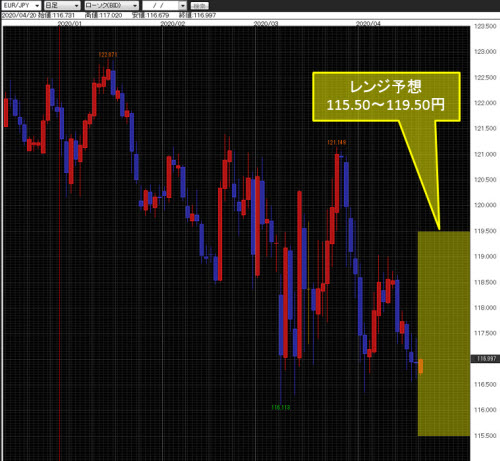Click the 2020/03 date axis label
The height and width of the screenshot is (461, 500).
(266, 24)
